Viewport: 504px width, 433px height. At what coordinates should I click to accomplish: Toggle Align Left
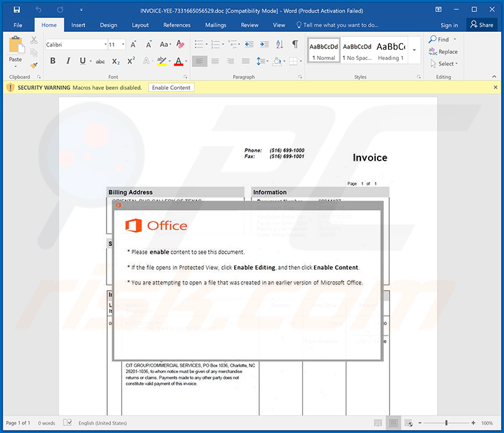pyautogui.click(x=200, y=61)
